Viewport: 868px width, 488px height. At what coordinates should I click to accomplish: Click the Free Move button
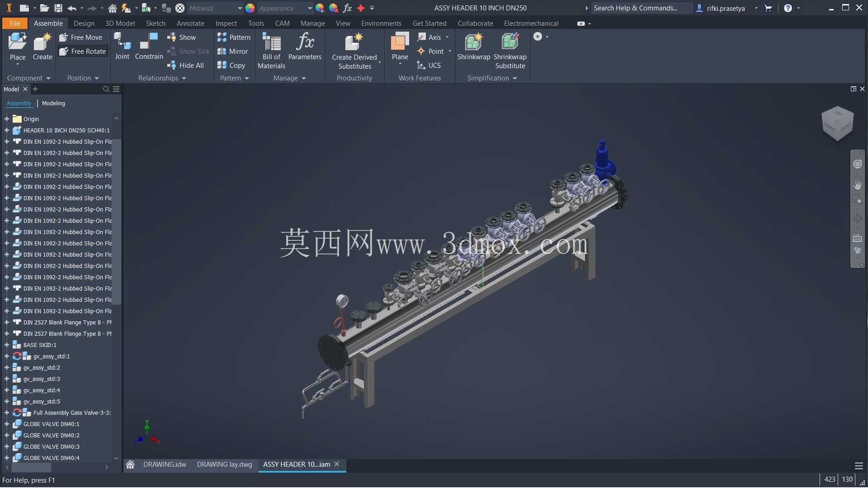click(81, 38)
